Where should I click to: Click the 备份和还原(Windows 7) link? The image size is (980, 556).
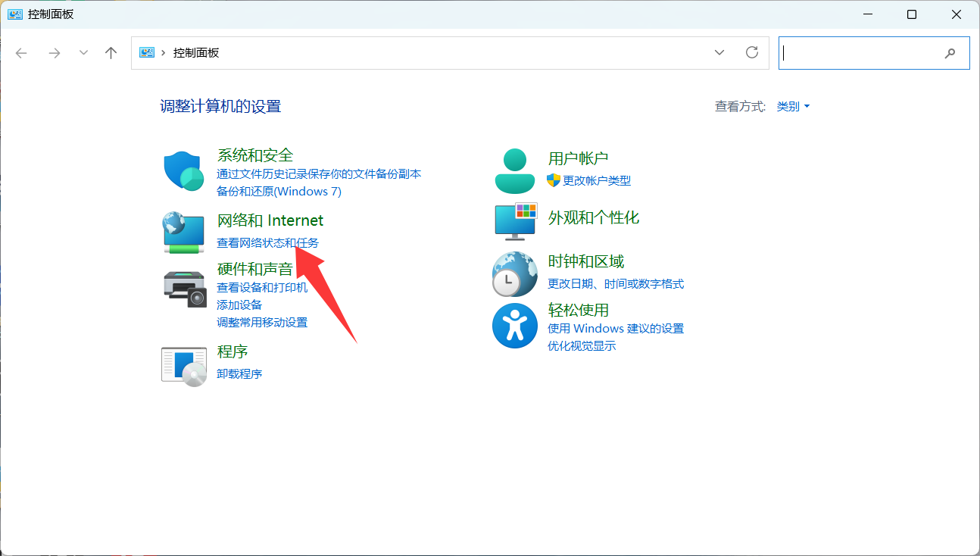click(x=279, y=191)
